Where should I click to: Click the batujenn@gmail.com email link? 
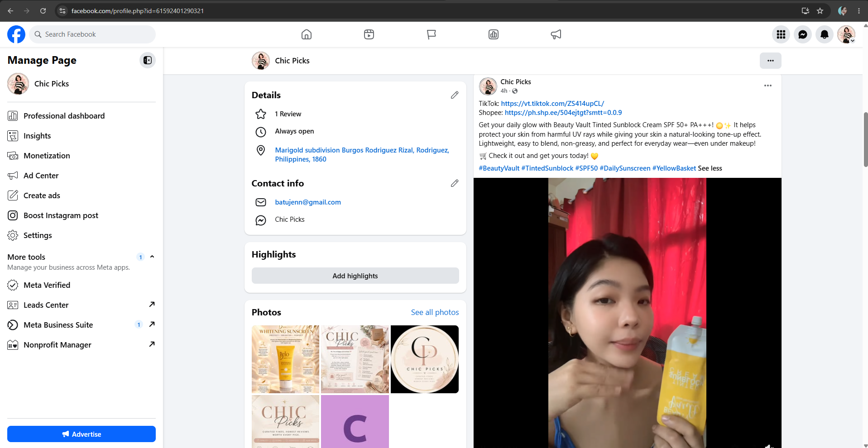[308, 202]
